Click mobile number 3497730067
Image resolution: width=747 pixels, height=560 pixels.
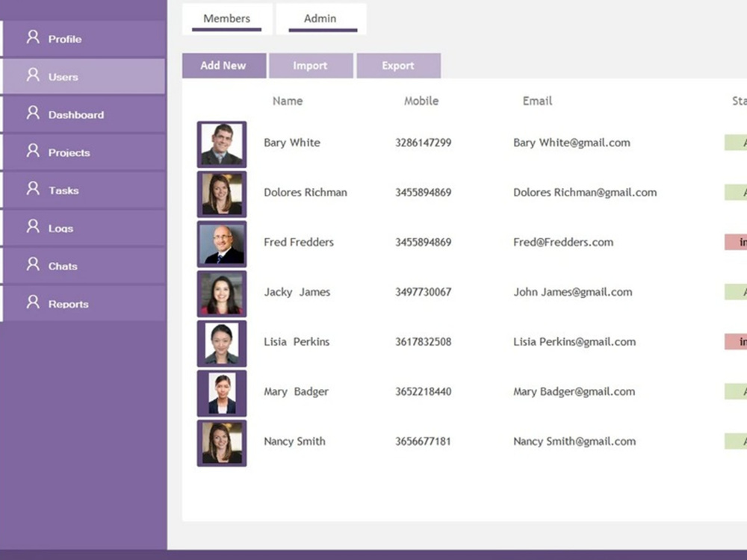[423, 293]
